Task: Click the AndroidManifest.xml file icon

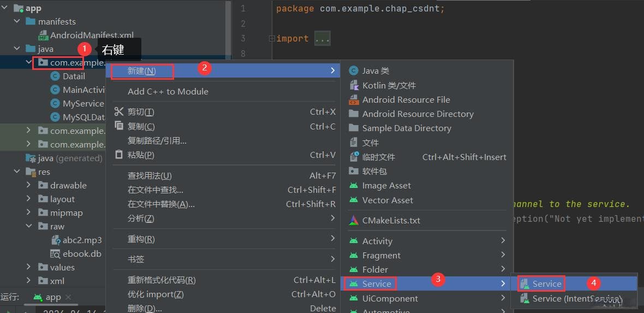Action: 43,36
